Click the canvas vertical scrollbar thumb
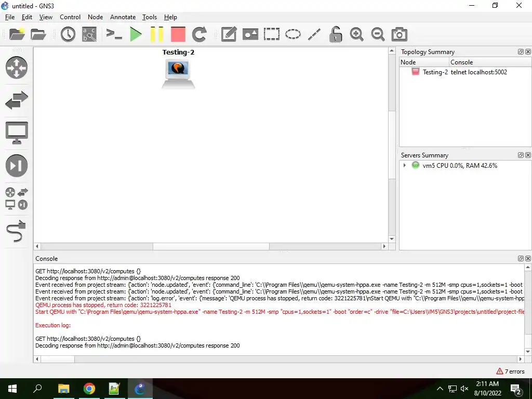Viewport: 532px width, 399px height. (392, 145)
